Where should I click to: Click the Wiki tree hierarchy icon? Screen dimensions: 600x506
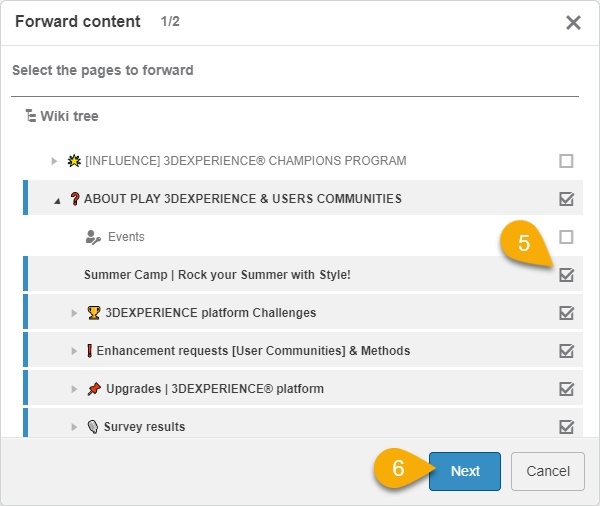pyautogui.click(x=30, y=116)
